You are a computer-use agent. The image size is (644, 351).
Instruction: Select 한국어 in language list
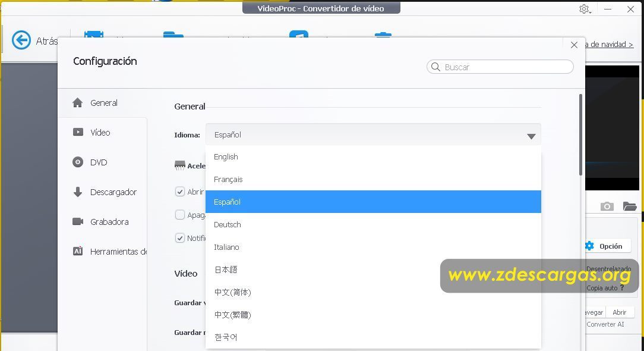[x=373, y=337]
